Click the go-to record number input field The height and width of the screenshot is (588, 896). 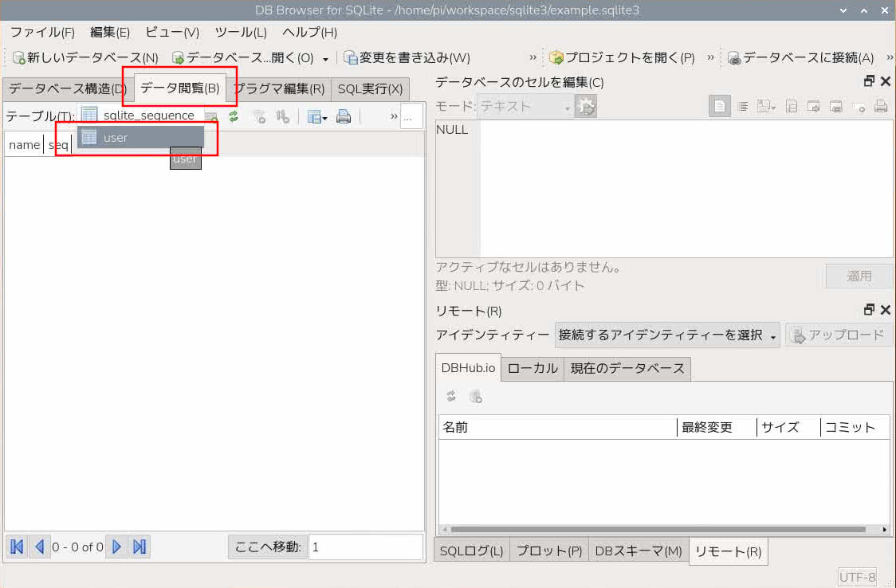pos(366,547)
